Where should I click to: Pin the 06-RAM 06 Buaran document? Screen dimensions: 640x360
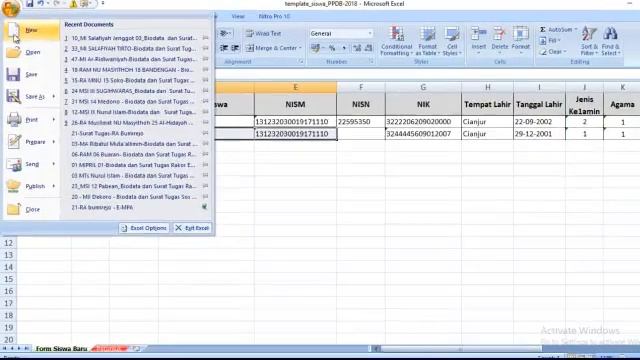pyautogui.click(x=205, y=154)
